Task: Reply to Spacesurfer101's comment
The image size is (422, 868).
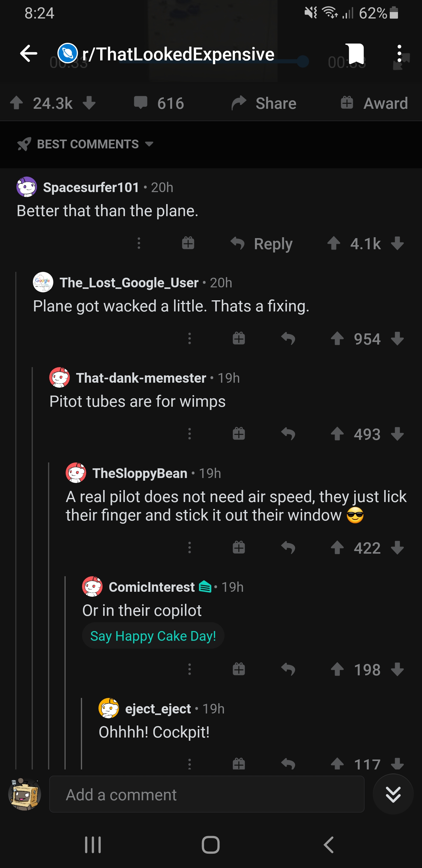Action: point(262,243)
